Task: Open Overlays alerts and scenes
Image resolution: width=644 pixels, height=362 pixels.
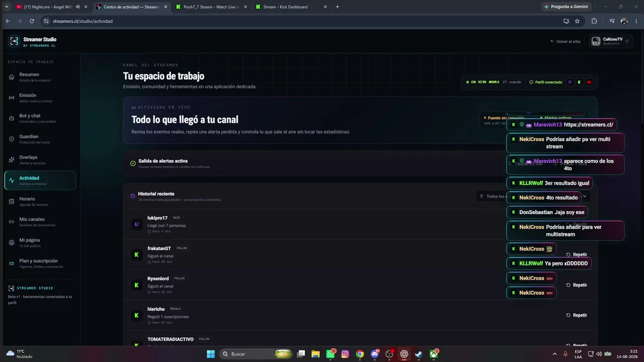Action: click(40, 159)
